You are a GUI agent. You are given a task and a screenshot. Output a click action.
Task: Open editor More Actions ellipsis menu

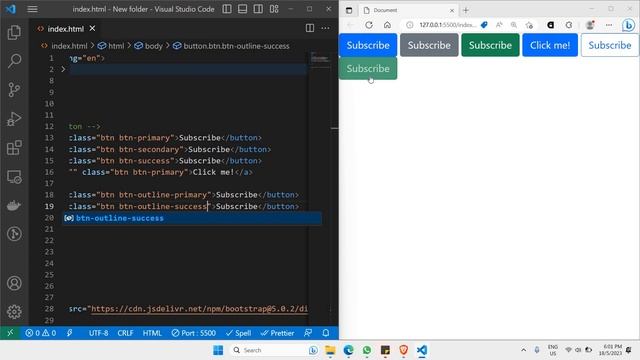click(325, 28)
